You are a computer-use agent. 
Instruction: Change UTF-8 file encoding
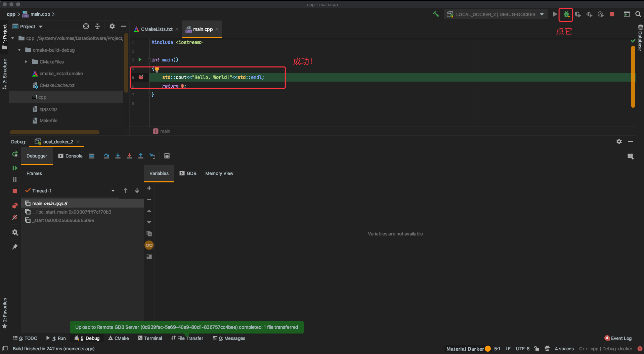tap(523, 349)
